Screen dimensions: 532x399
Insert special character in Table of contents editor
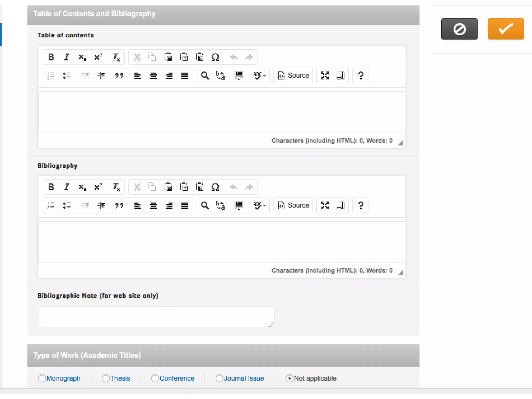pos(215,57)
